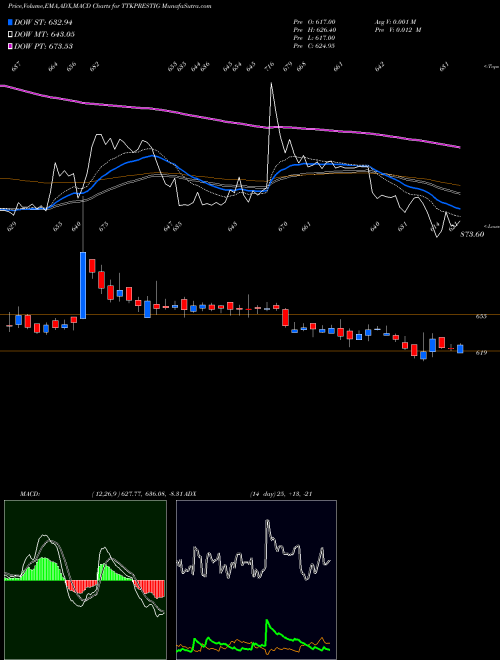
Task: Click the 'MACD:' label above histogram
Action: tap(30, 494)
